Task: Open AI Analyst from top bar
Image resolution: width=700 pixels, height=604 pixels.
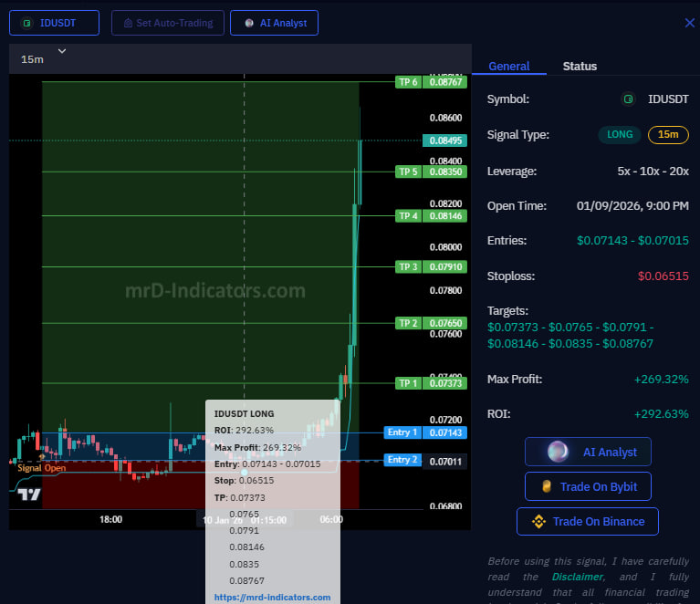Action: click(274, 23)
